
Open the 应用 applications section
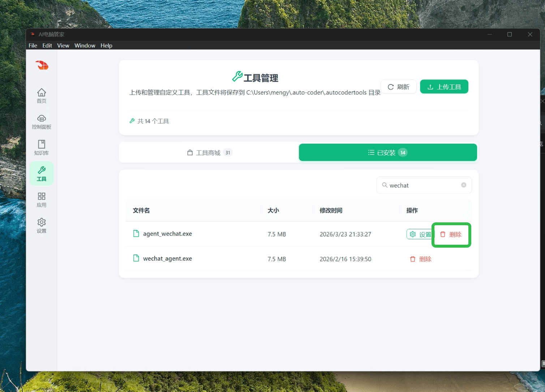41,199
